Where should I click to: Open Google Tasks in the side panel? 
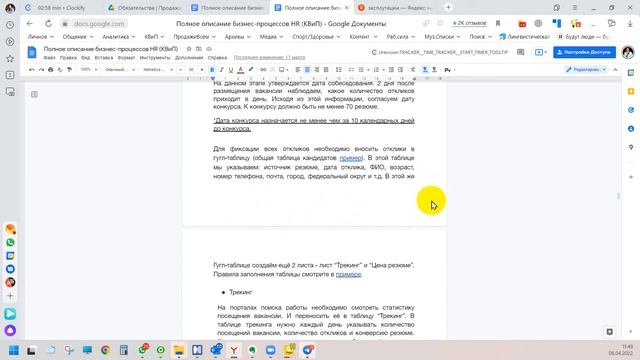pyautogui.click(x=631, y=110)
